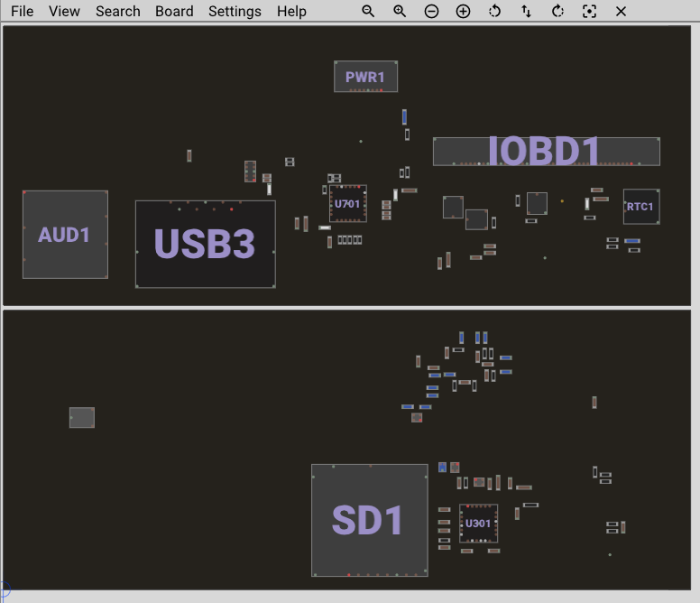The image size is (700, 603).
Task: Select the SD1 card slot component
Action: [369, 520]
